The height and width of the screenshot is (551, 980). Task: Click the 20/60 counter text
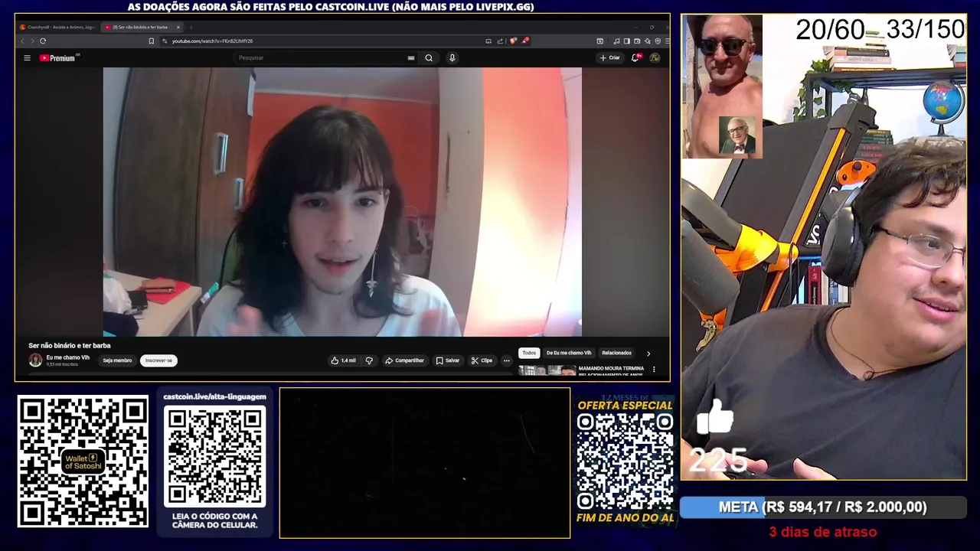(x=830, y=30)
